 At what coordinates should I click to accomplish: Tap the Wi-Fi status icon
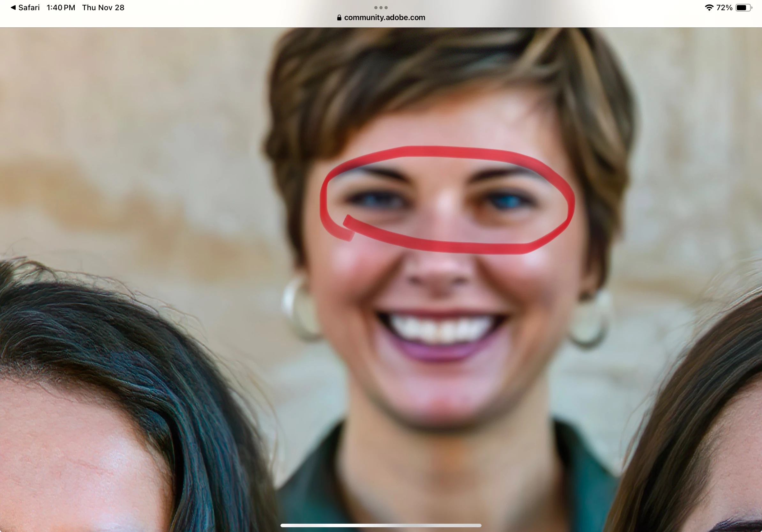(709, 8)
